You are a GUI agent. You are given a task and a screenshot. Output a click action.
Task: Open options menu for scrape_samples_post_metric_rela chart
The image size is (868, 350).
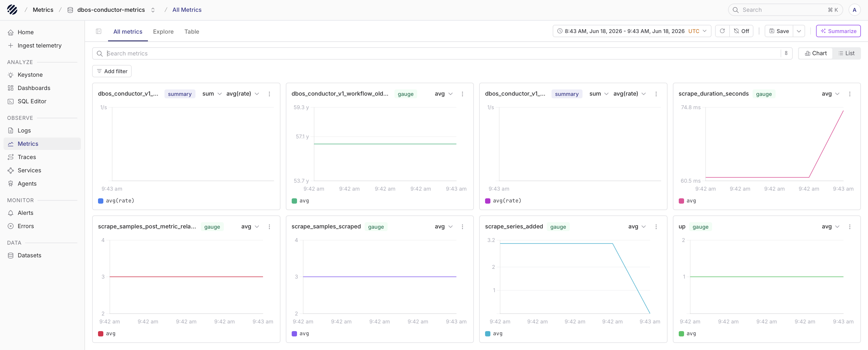269,227
